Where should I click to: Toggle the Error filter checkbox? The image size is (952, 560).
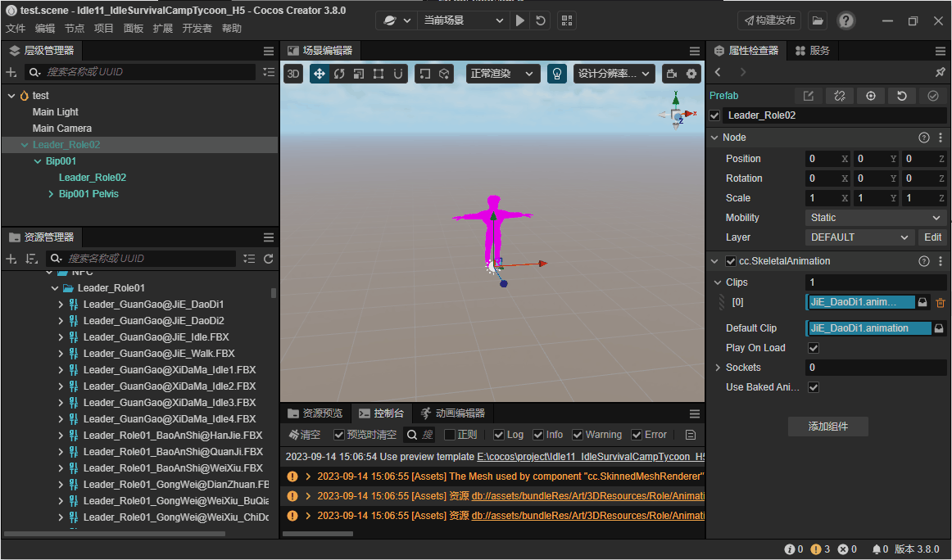click(637, 435)
